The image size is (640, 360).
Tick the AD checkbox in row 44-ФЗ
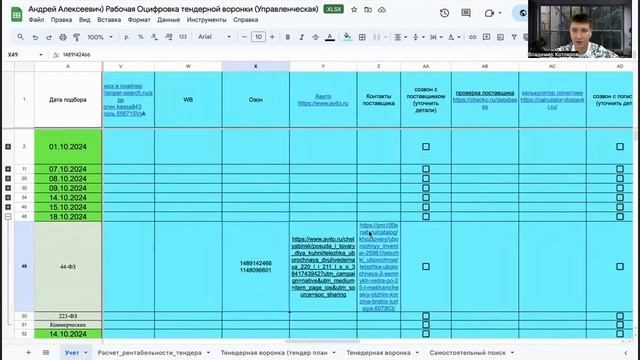click(620, 267)
